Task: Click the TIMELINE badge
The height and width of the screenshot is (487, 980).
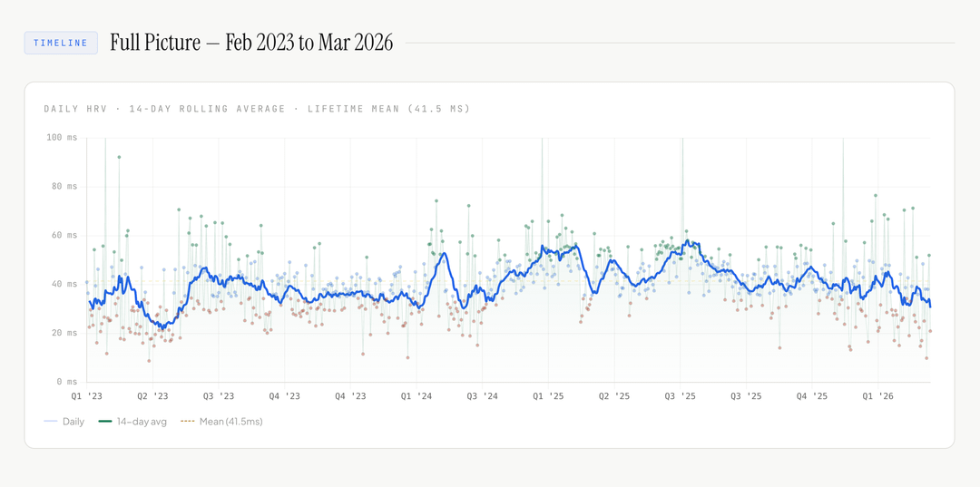Action: click(61, 43)
